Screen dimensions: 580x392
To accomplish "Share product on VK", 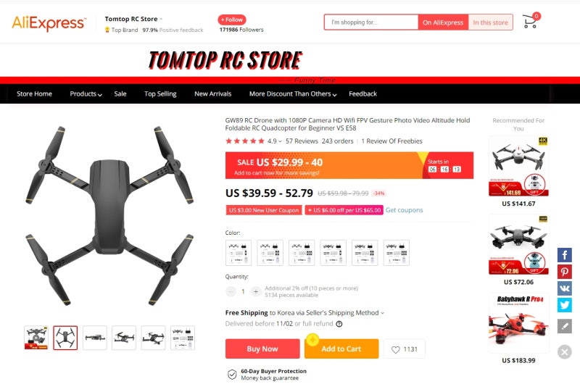I will click(565, 288).
